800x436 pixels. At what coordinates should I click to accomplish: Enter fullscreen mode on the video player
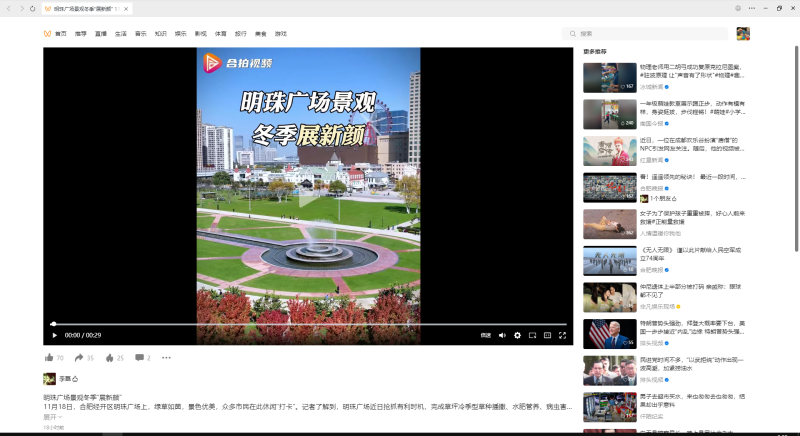[x=562, y=335]
